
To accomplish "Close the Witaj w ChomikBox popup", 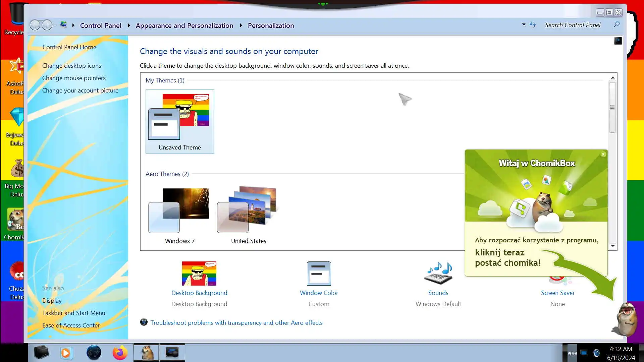I will pos(603,155).
